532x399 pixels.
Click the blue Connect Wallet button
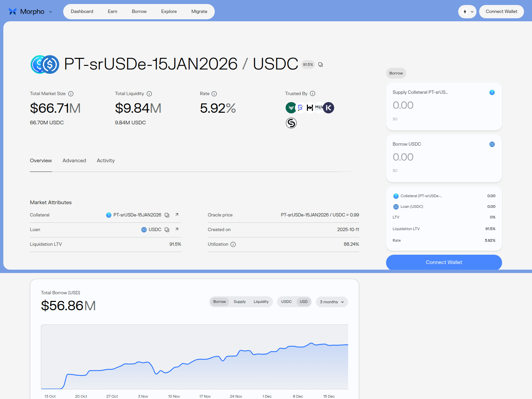pyautogui.click(x=444, y=262)
